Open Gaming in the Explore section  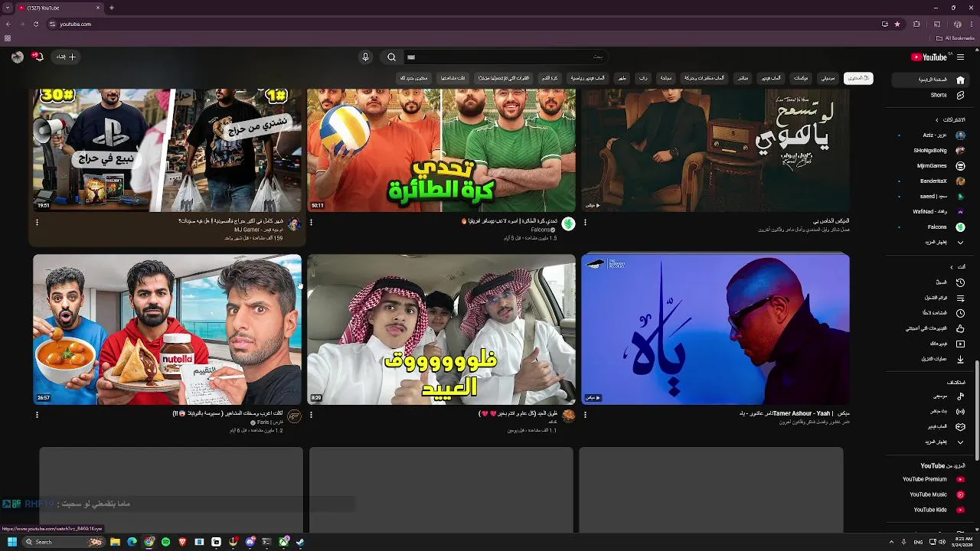(x=946, y=426)
